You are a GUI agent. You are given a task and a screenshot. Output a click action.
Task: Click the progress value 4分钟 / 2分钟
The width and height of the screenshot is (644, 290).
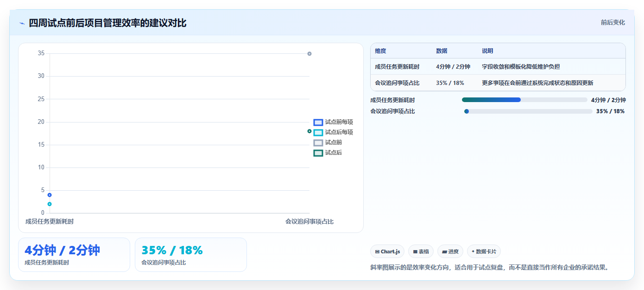[x=608, y=100]
